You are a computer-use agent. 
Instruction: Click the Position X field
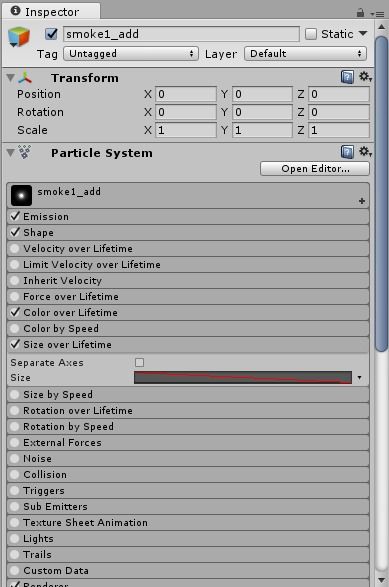pos(186,94)
